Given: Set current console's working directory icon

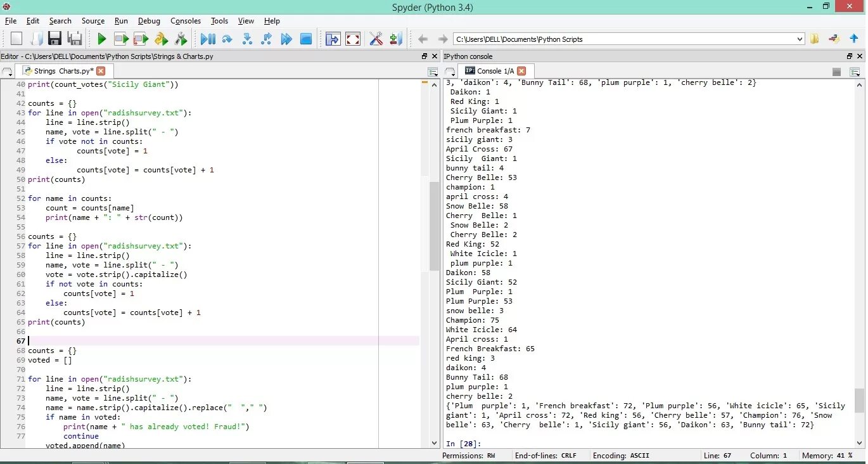Looking at the screenshot, I should [834, 39].
